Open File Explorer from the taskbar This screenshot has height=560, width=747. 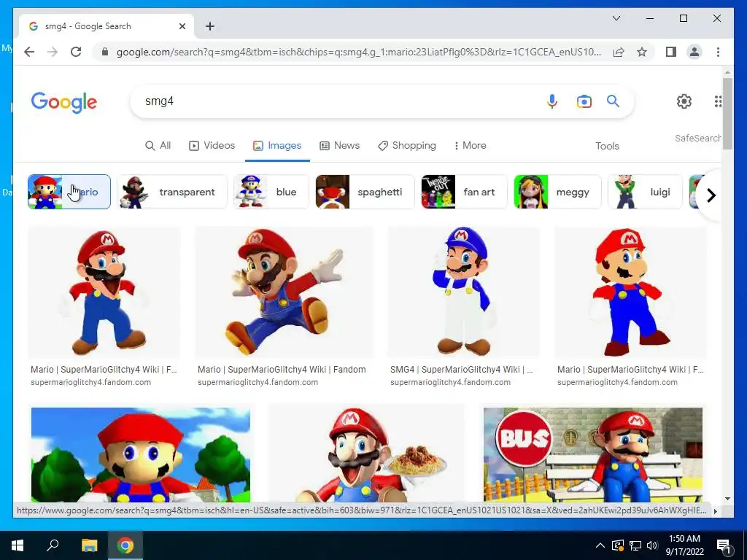click(89, 545)
